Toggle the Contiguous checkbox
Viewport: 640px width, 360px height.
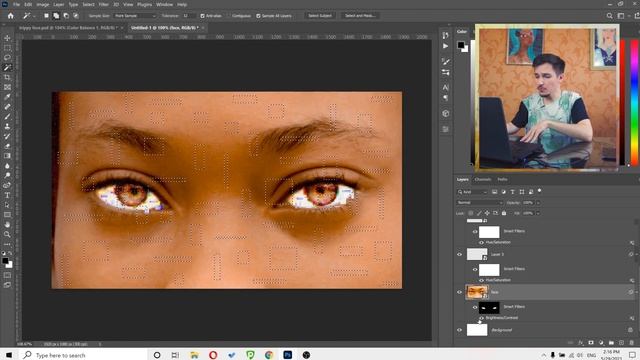pyautogui.click(x=229, y=16)
